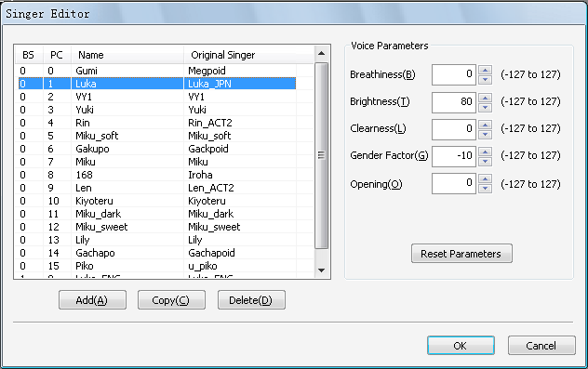This screenshot has height=369, width=588.
Task: Click the Gender Factor field showing -10
Action: point(454,156)
